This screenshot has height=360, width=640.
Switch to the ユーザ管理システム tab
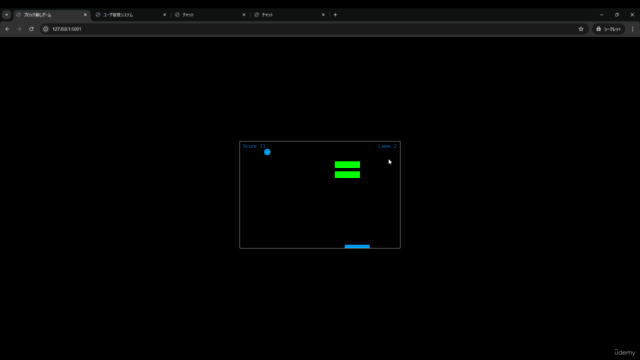pos(131,15)
